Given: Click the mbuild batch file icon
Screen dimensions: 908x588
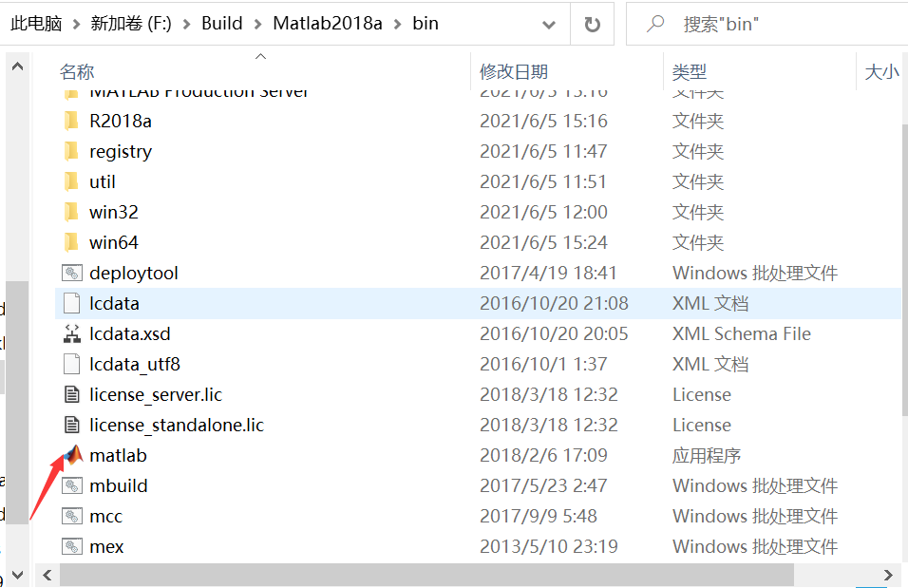Looking at the screenshot, I should click(72, 485).
